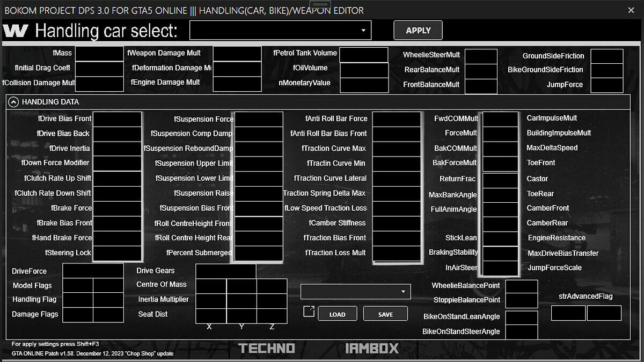Click the FwdCOMMult input field
Image resolution: width=644 pixels, height=362 pixels.
[x=501, y=119]
